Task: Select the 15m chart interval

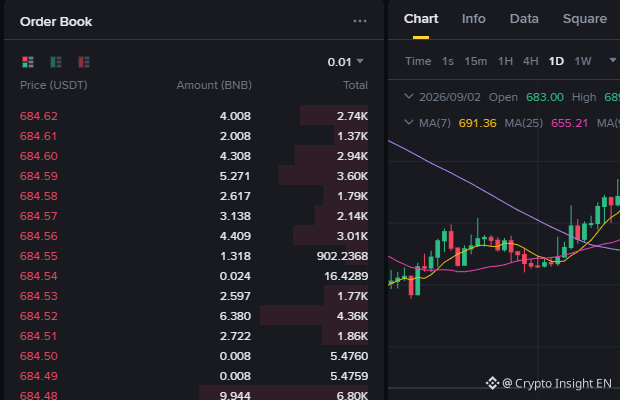Action: [475, 61]
